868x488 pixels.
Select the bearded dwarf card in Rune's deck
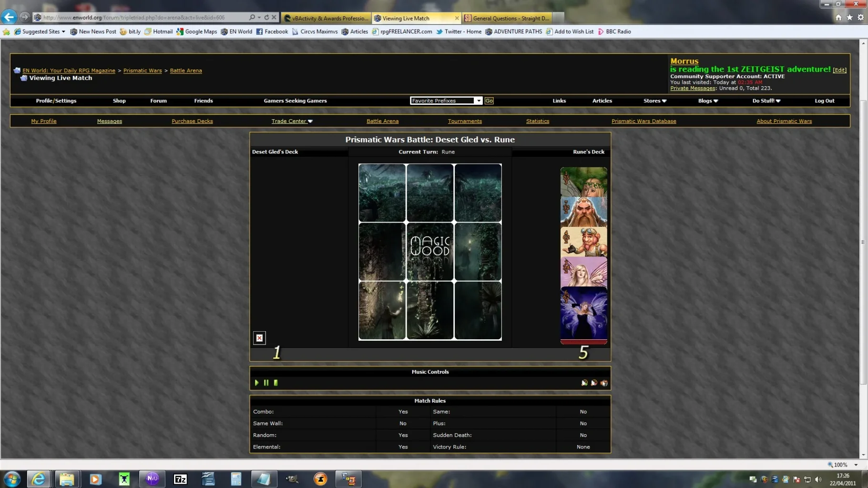[x=584, y=212]
